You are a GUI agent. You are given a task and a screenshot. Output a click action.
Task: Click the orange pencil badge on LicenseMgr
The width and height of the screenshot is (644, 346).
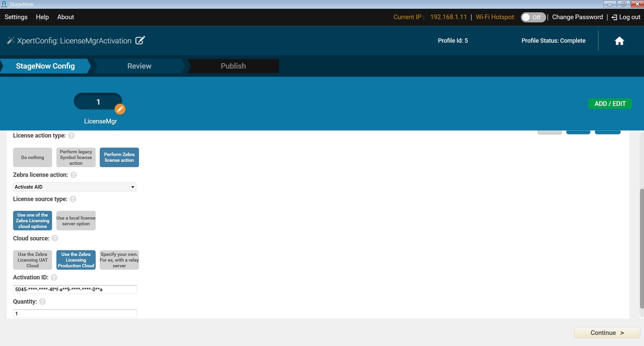120,109
